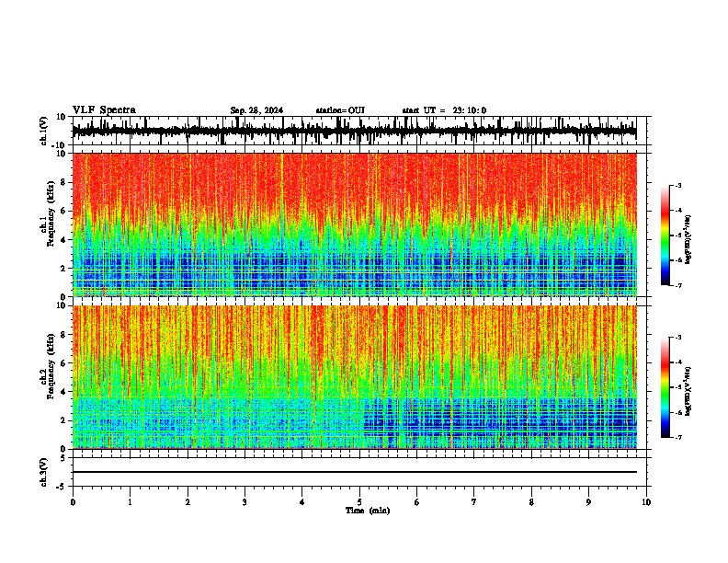Click the time axis tick label "0"
728x563 pixels.
point(73,502)
